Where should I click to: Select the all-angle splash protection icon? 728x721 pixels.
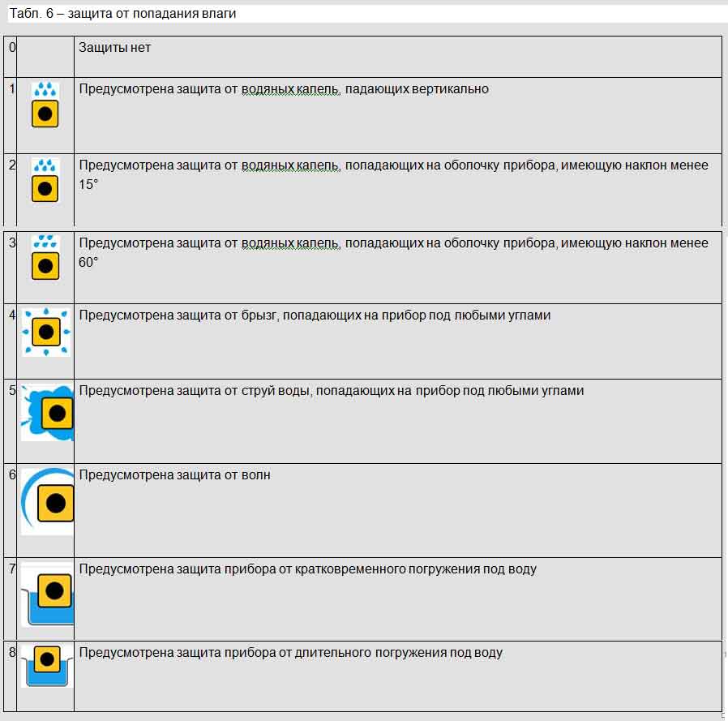click(46, 332)
